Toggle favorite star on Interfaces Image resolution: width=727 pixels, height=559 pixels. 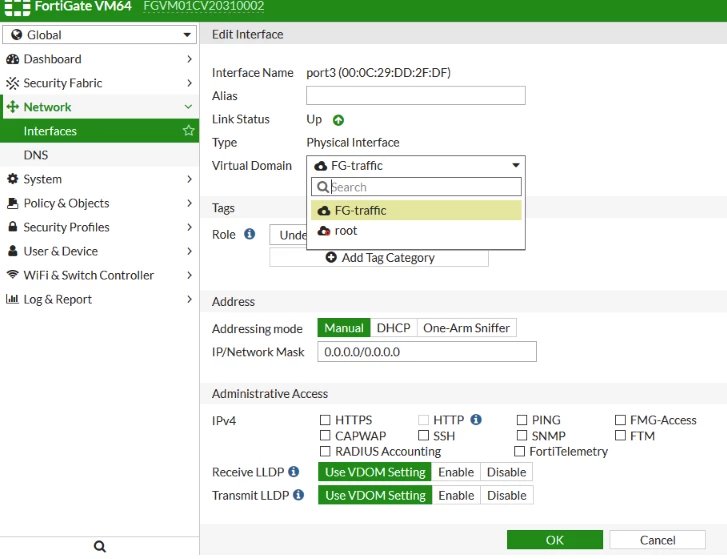click(x=188, y=131)
